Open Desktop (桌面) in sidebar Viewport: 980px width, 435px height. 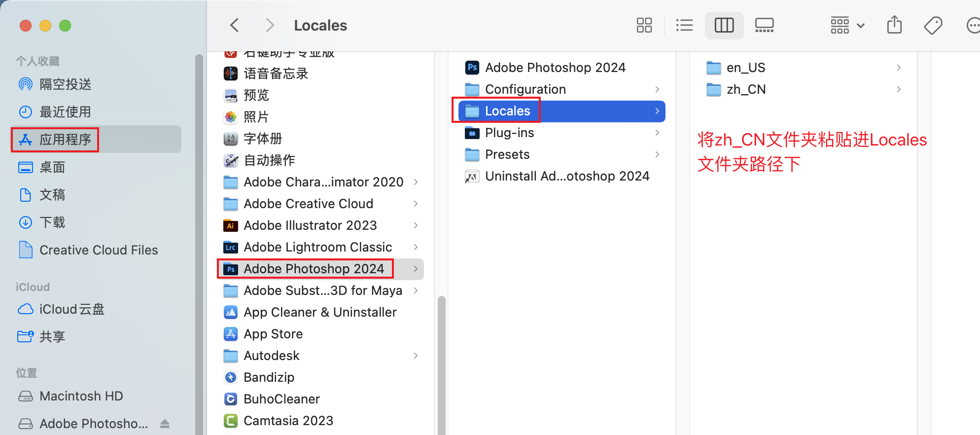(x=96, y=167)
